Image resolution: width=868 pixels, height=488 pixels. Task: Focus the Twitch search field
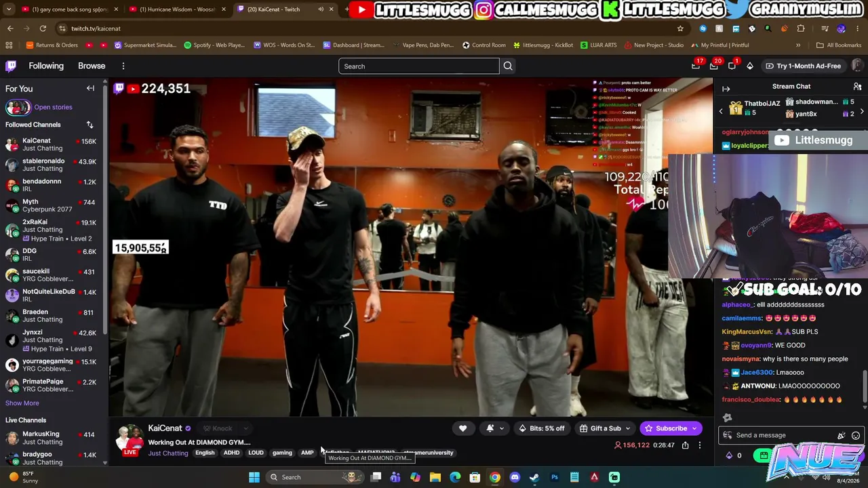coord(418,66)
